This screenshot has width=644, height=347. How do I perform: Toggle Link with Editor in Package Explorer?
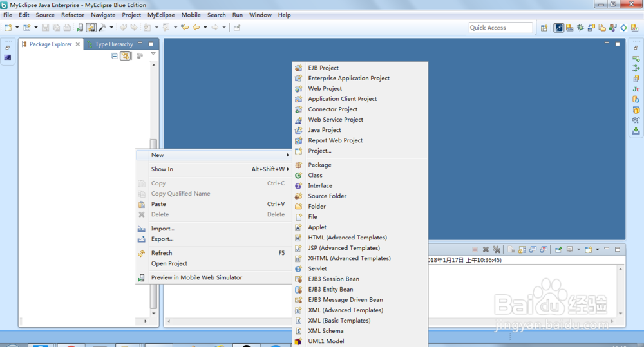pyautogui.click(x=126, y=56)
